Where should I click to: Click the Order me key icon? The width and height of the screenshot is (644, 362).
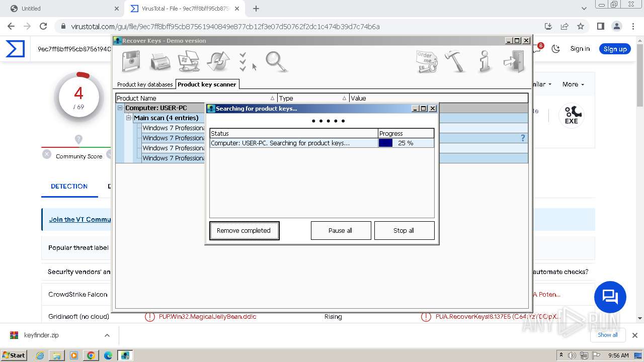click(x=427, y=61)
